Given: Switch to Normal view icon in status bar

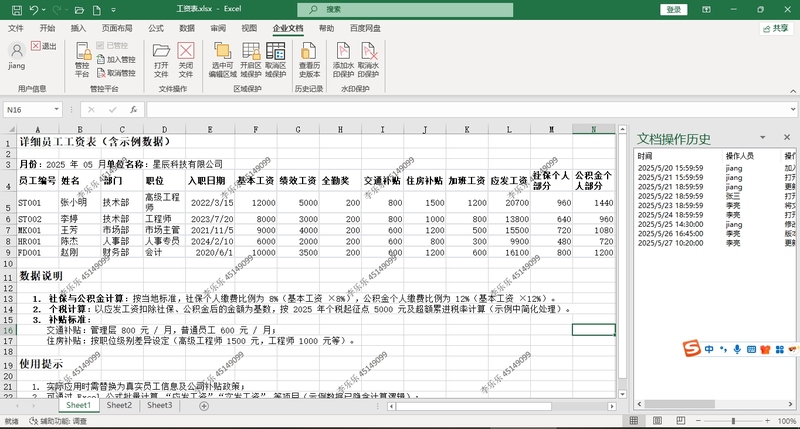Looking at the screenshot, I should point(634,421).
